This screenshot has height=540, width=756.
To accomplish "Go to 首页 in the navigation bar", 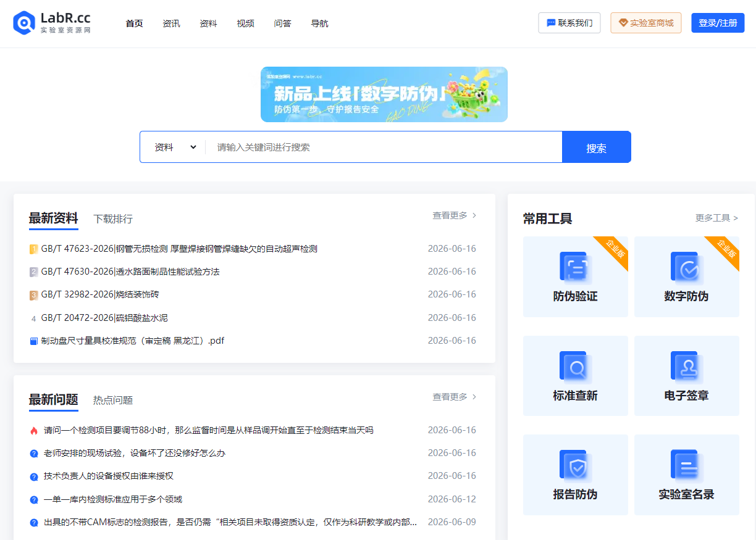I will 134,23.
